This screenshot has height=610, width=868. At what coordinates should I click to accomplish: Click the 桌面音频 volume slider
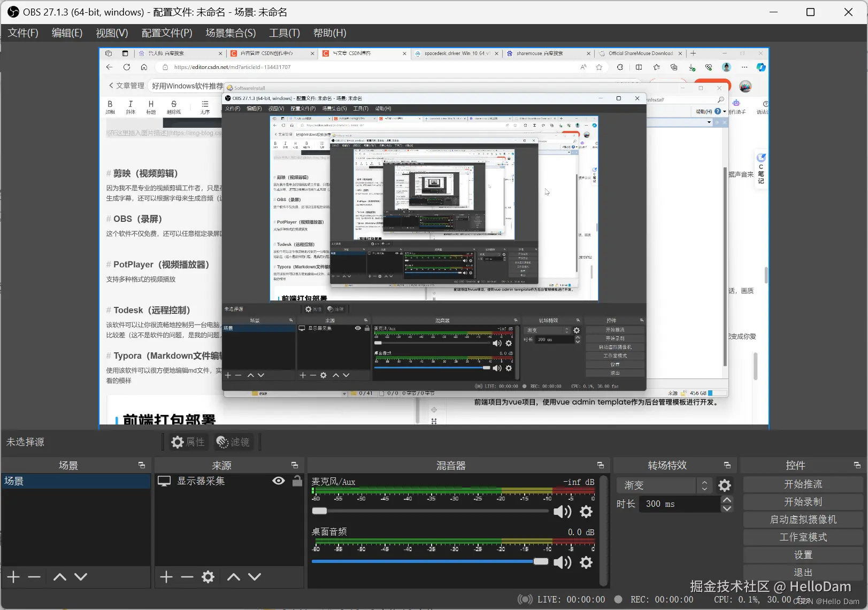point(430,561)
